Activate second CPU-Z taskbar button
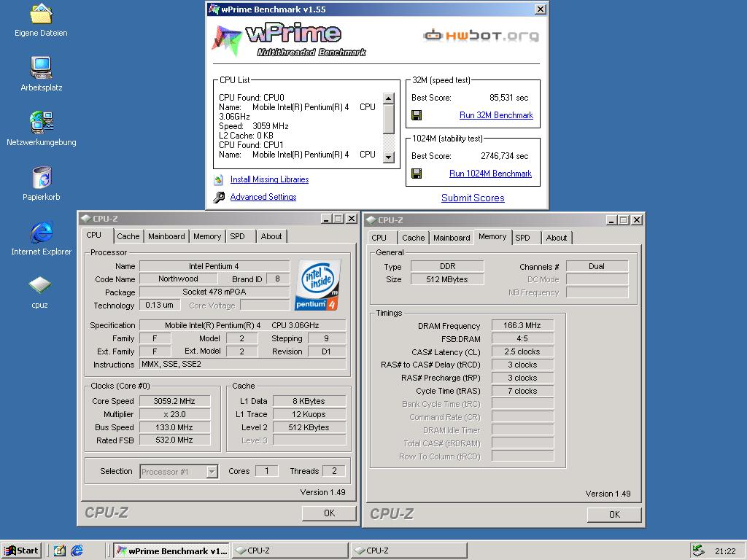 pos(410,551)
